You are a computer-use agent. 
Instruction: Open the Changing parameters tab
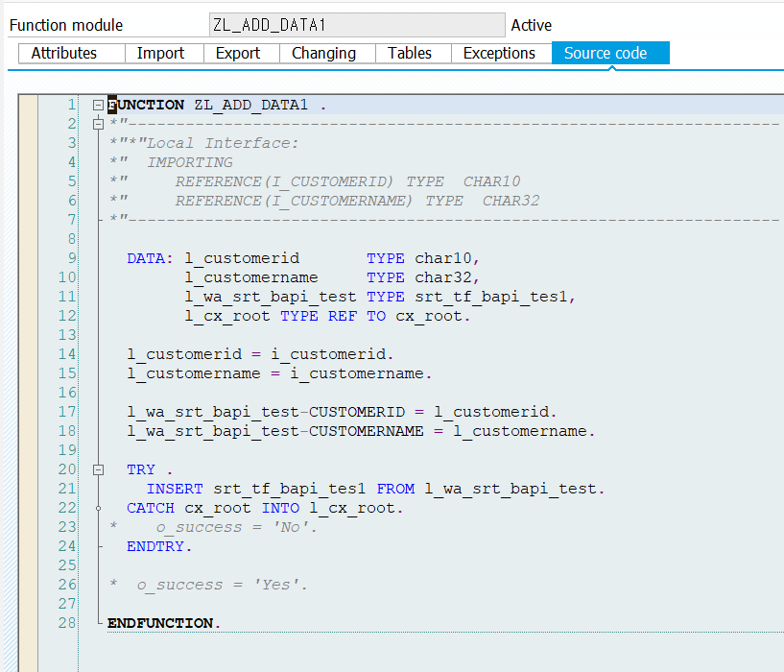(x=323, y=54)
